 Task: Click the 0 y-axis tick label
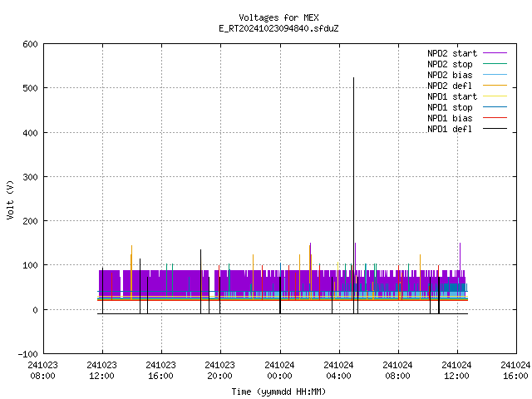coord(35,310)
